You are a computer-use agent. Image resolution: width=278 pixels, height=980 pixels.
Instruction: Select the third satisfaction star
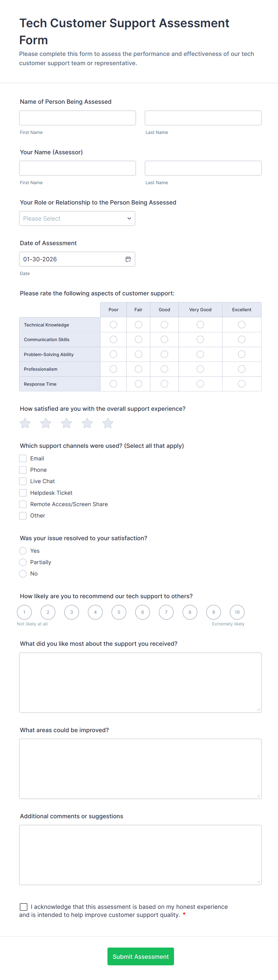[67, 423]
